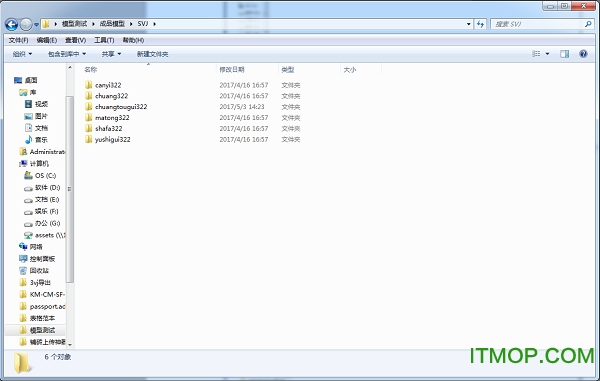Open the File (F) menu

pyautogui.click(x=18, y=40)
